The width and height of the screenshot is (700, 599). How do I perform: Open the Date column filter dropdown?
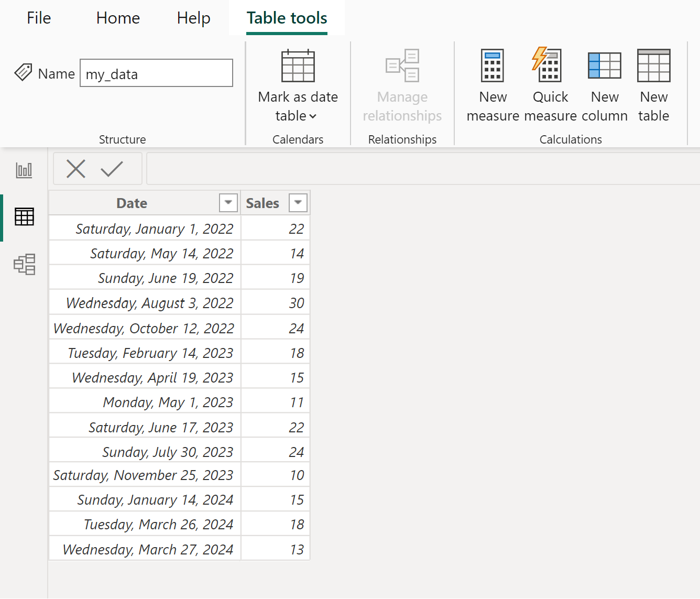point(227,202)
